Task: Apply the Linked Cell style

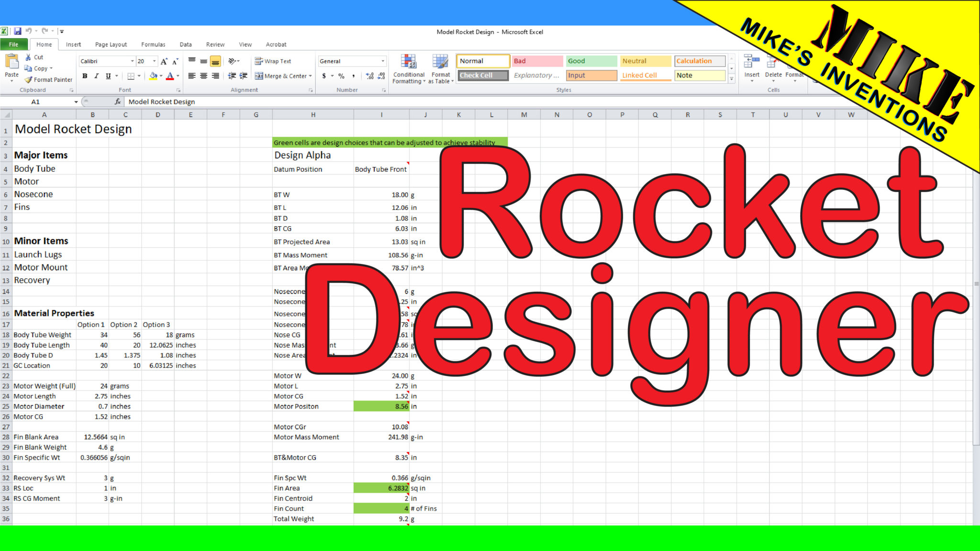Action: pos(646,75)
